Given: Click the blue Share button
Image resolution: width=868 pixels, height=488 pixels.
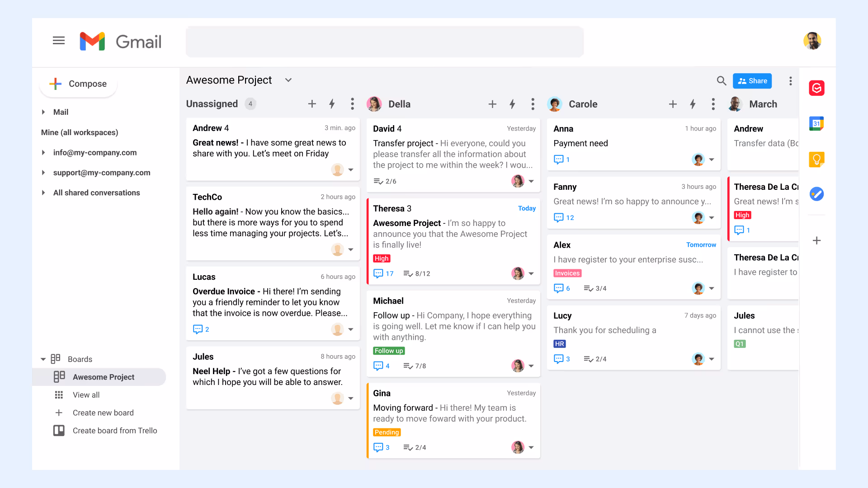Looking at the screenshot, I should pos(752,81).
